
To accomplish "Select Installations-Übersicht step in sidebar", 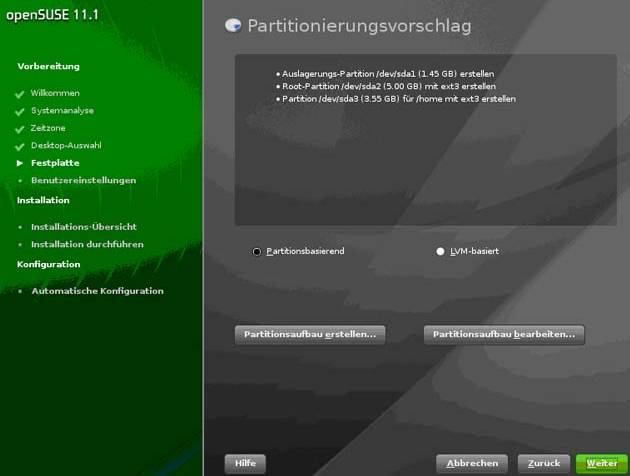I will (x=83, y=227).
